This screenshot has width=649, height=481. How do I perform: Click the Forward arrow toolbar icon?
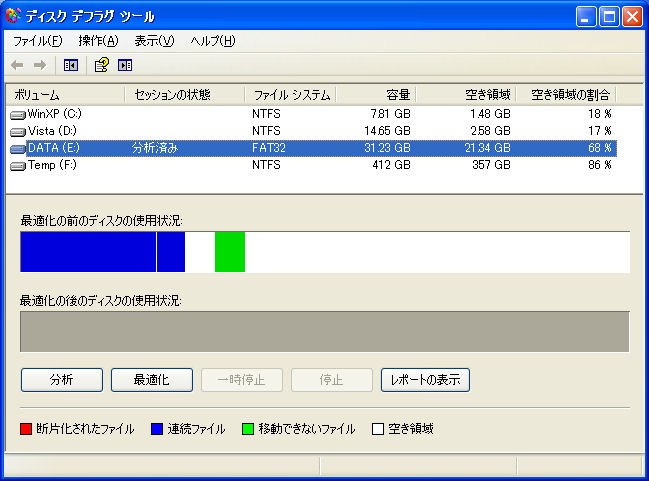pos(40,65)
